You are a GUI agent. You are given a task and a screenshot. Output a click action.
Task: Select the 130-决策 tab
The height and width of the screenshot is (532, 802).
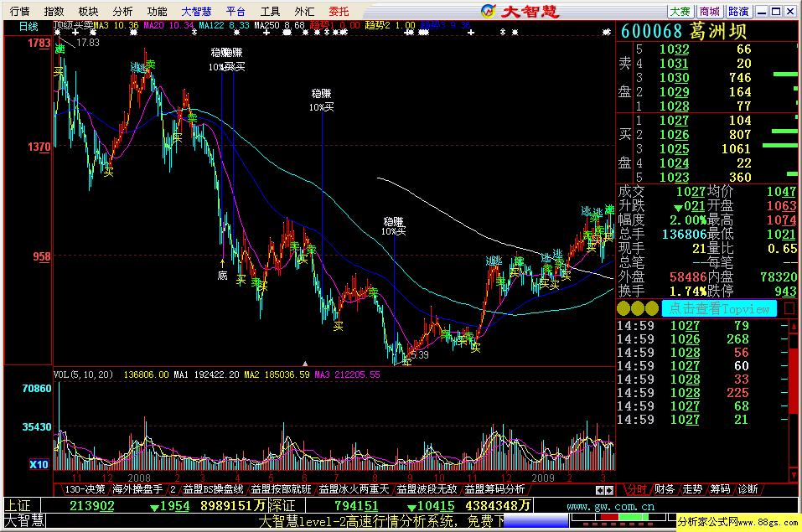click(x=84, y=489)
